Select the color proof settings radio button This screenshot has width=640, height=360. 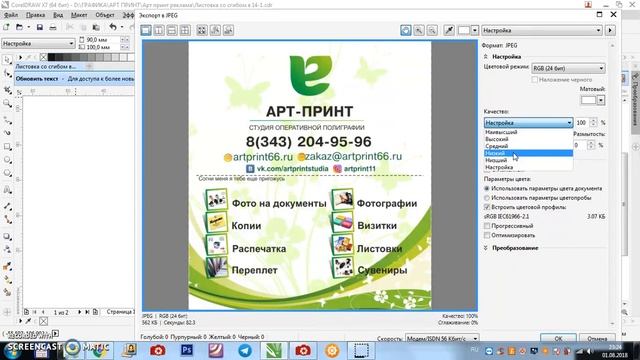487,198
